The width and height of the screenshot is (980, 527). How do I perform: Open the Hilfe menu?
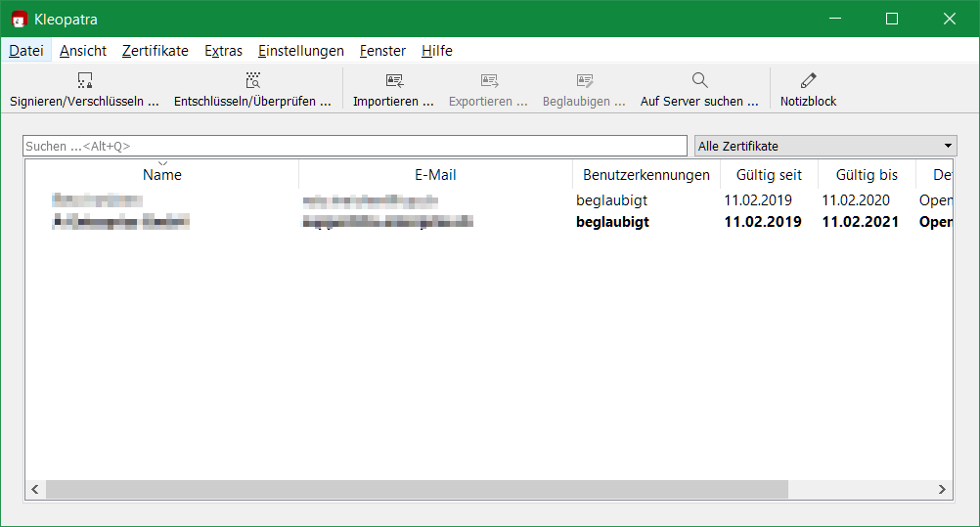437,51
